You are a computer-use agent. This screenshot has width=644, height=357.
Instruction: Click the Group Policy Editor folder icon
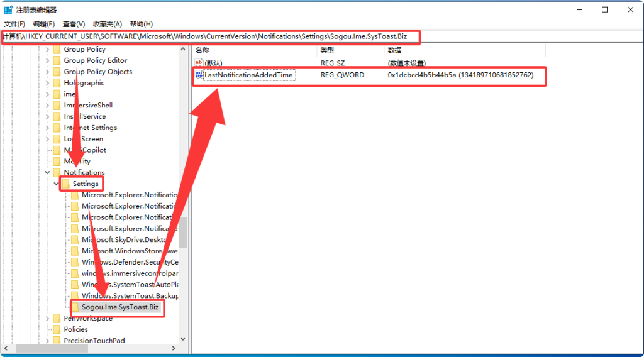tap(57, 60)
